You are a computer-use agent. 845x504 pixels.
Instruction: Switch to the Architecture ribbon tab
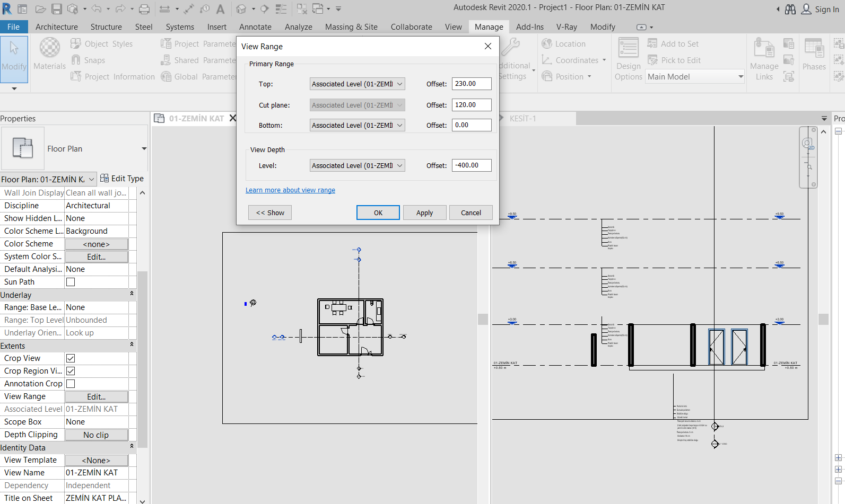57,27
